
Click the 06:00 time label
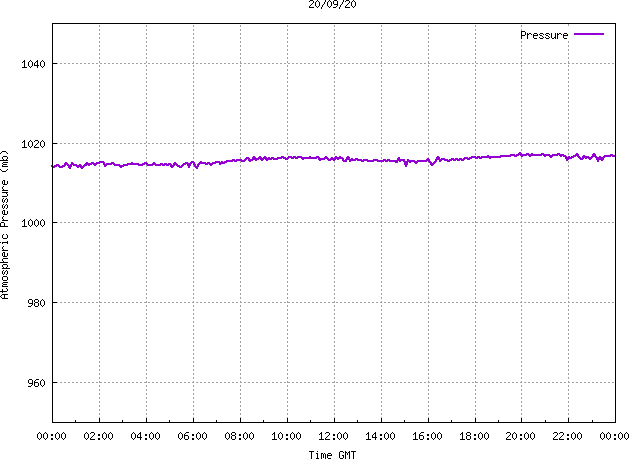(x=192, y=436)
